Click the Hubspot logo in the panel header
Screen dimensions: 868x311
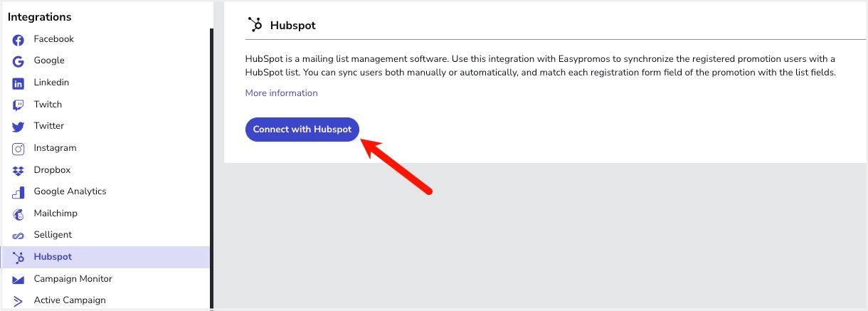(255, 24)
